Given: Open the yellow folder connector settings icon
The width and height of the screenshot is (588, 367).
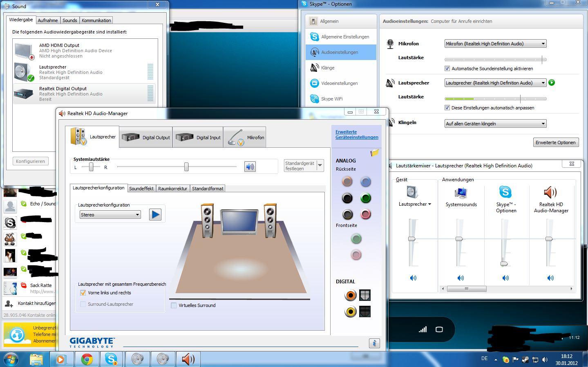Looking at the screenshot, I should pyautogui.click(x=375, y=153).
